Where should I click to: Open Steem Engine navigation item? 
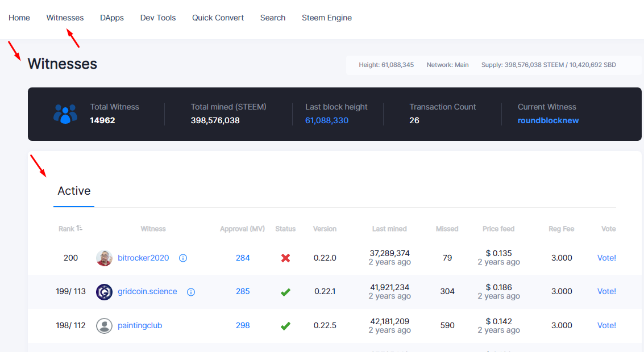click(x=327, y=18)
